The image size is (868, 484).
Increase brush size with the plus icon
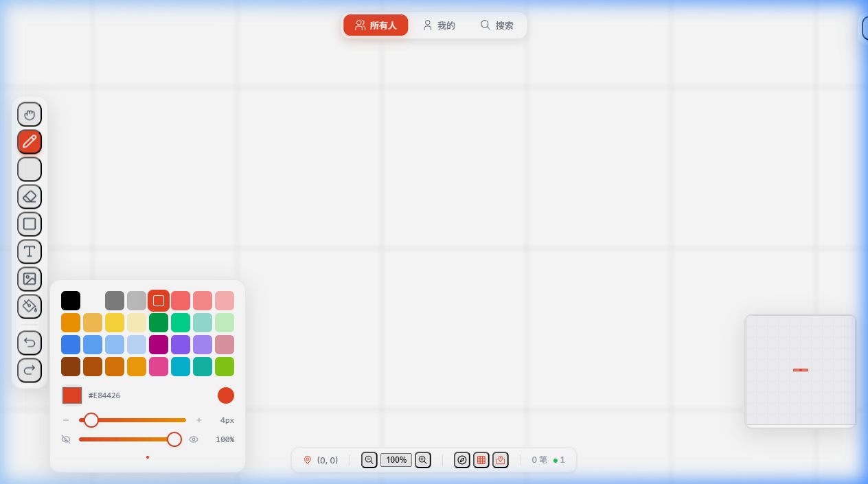point(199,420)
